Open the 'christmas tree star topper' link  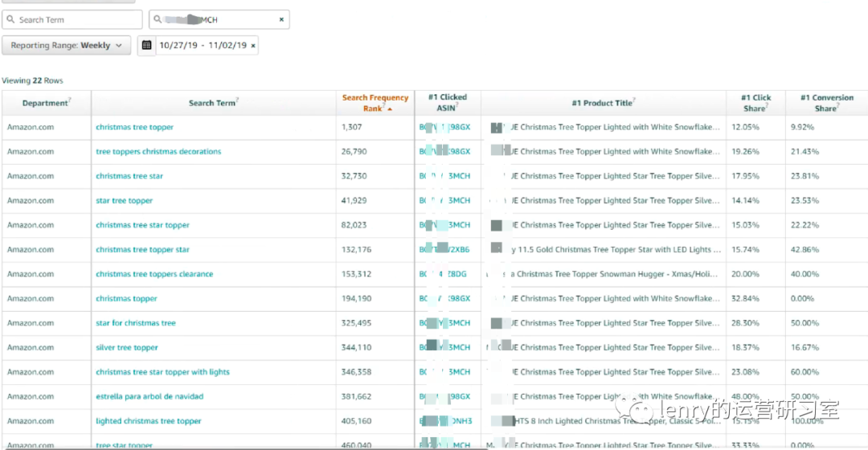tap(142, 225)
